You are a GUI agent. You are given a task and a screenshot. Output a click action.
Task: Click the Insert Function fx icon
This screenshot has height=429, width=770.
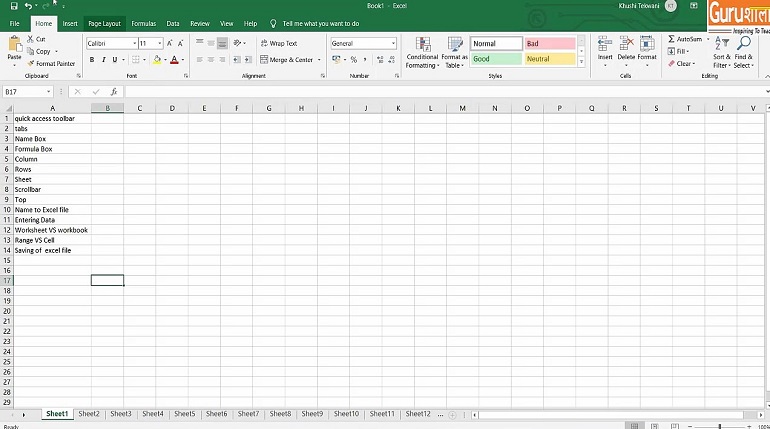click(x=113, y=92)
